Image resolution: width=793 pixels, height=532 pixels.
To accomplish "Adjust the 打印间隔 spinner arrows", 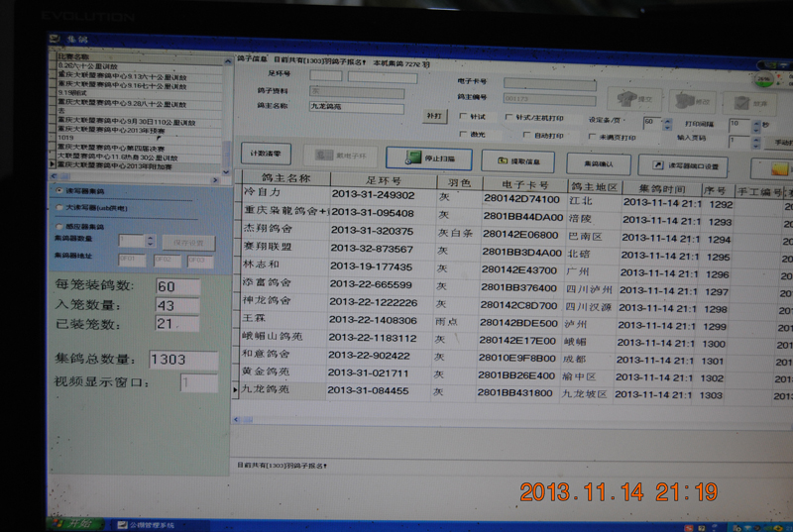I will click(x=755, y=124).
